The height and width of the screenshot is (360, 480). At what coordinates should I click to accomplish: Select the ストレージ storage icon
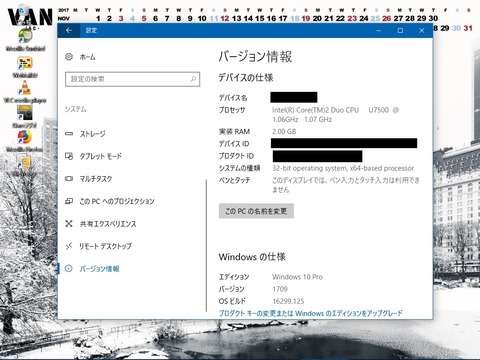click(x=69, y=134)
